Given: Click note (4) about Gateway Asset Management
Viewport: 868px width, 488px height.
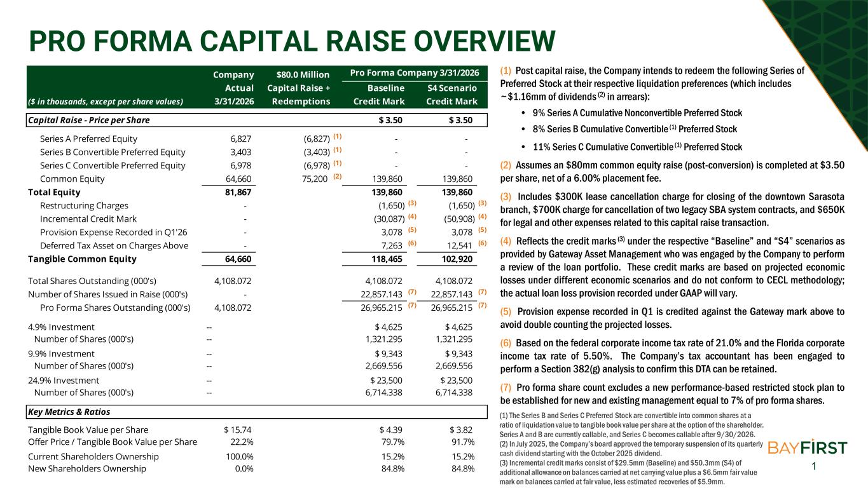Looking at the screenshot, I should point(672,267).
